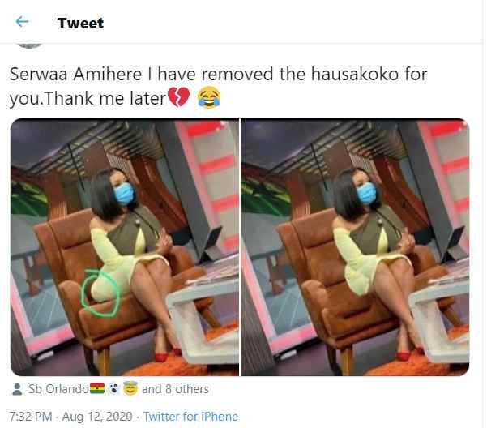This screenshot has height=428, width=504.
Task: Open tagged user "Sb Orlando"
Action: 58,389
